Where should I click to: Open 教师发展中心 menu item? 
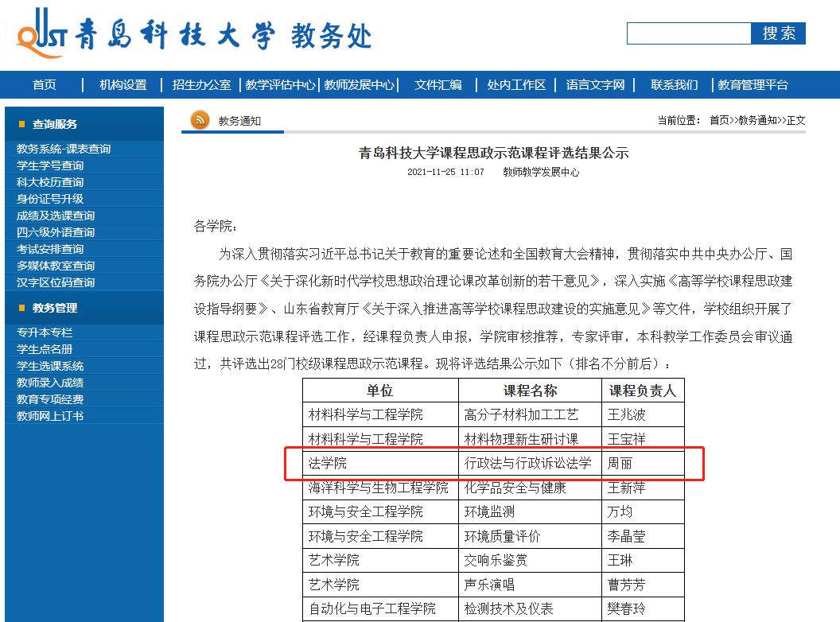359,85
